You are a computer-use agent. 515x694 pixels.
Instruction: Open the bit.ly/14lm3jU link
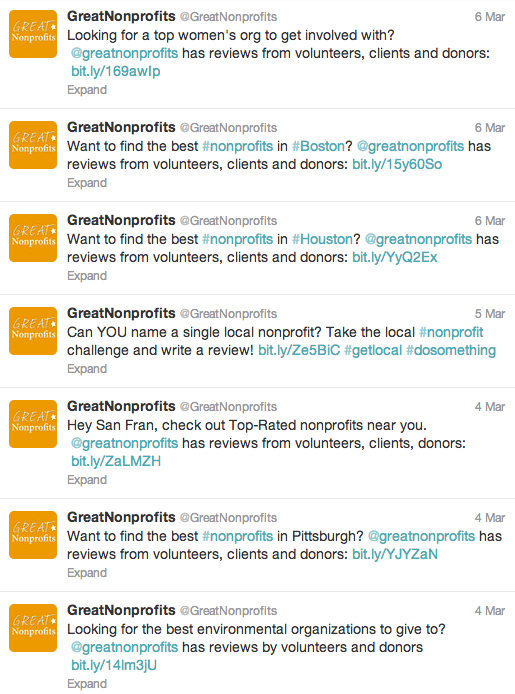pos(114,665)
